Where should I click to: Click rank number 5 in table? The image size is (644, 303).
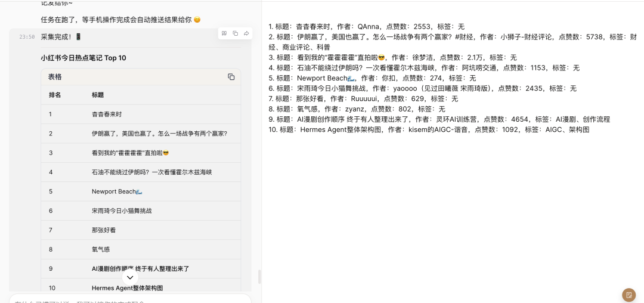coord(51,191)
